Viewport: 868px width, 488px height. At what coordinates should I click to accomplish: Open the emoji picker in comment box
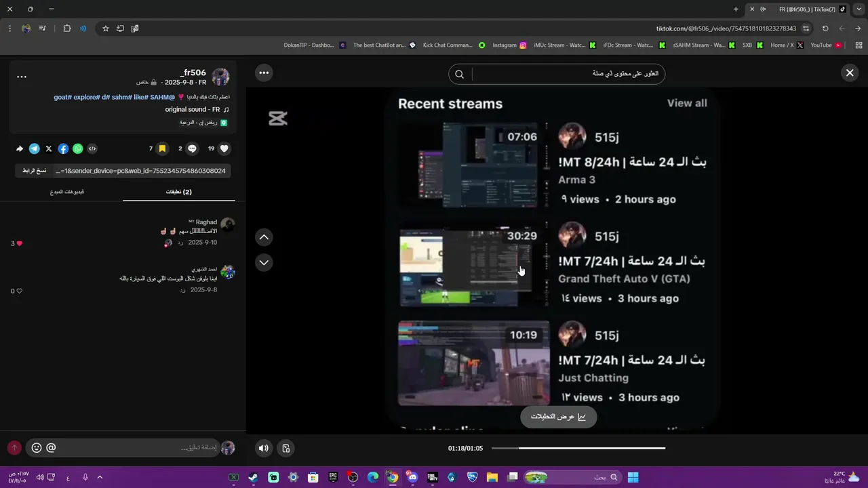pos(37,447)
